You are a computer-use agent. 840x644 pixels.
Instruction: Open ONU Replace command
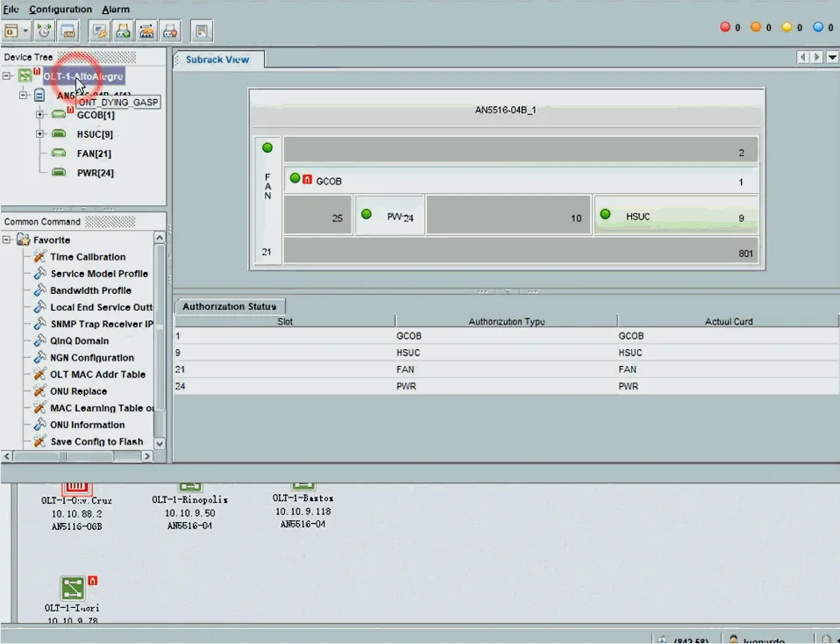(x=78, y=391)
